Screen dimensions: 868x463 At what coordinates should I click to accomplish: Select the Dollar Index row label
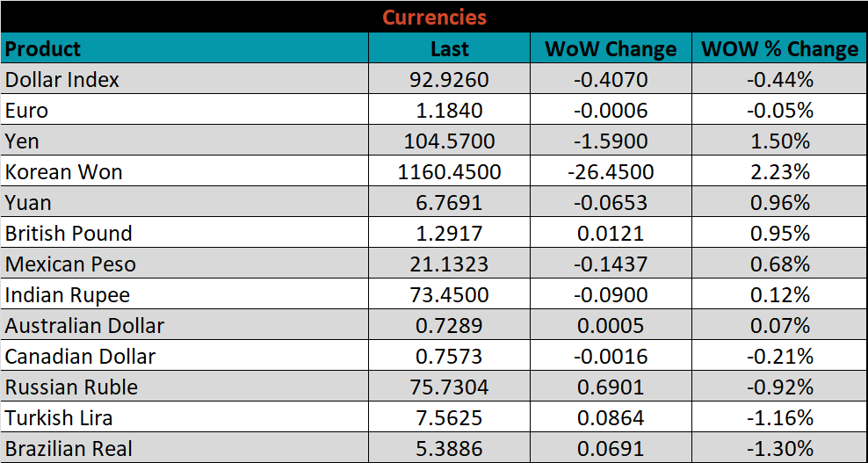click(62, 80)
